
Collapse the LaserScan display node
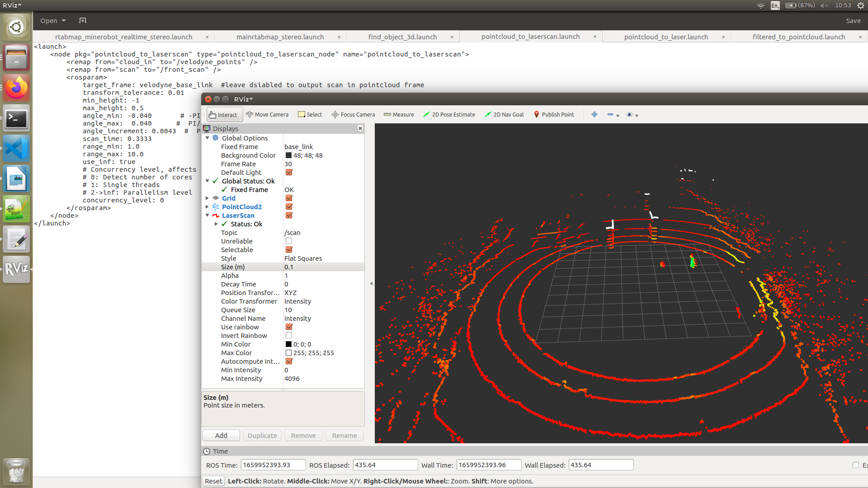(208, 215)
